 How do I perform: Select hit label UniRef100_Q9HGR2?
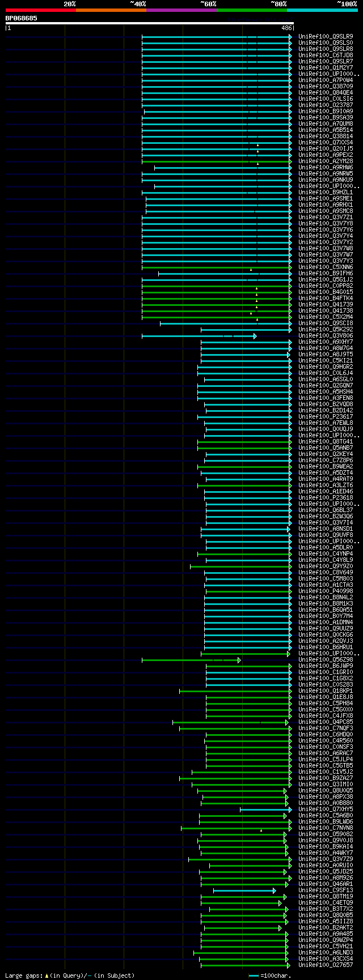326,367
